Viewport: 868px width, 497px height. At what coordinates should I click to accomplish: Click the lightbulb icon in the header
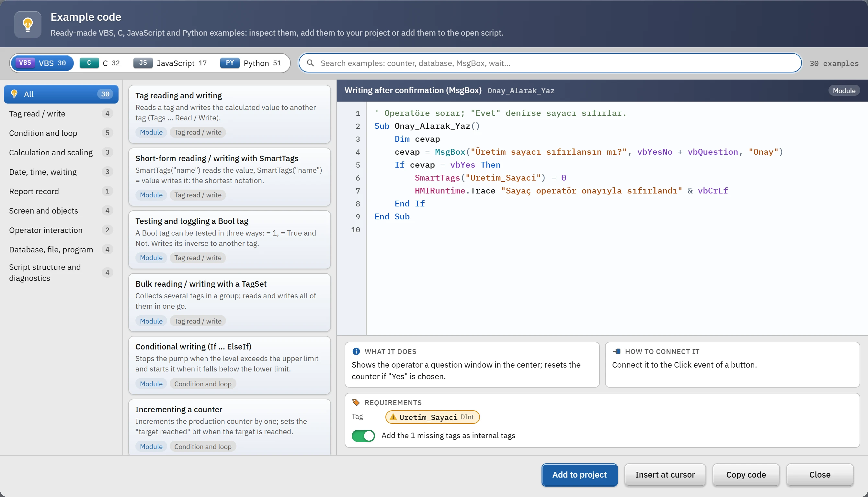(28, 25)
